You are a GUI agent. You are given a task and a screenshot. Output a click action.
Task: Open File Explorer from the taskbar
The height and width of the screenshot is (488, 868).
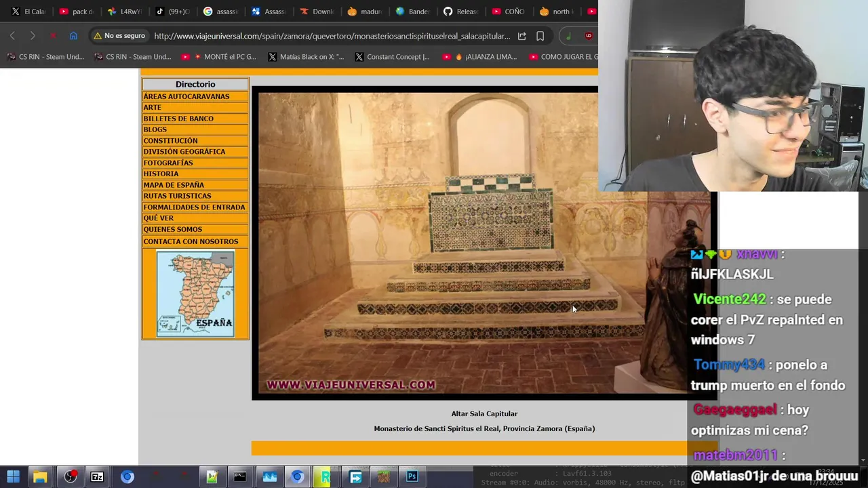(x=40, y=476)
